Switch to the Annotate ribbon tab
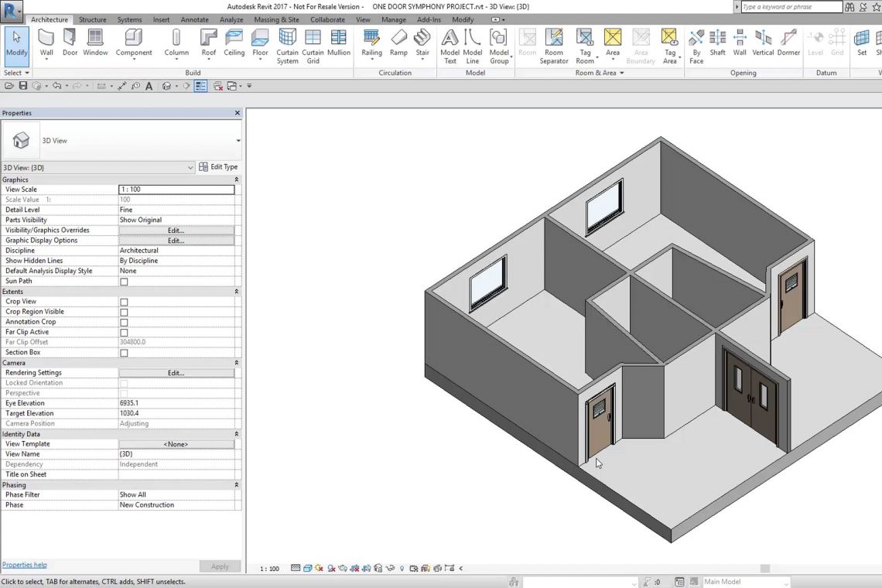The height and width of the screenshot is (588, 882). [x=194, y=19]
